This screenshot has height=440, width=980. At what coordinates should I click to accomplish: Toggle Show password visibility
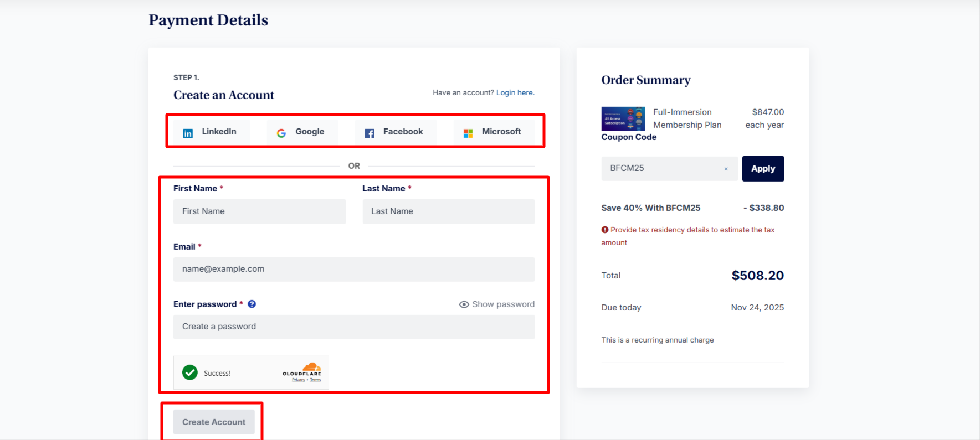tap(496, 304)
